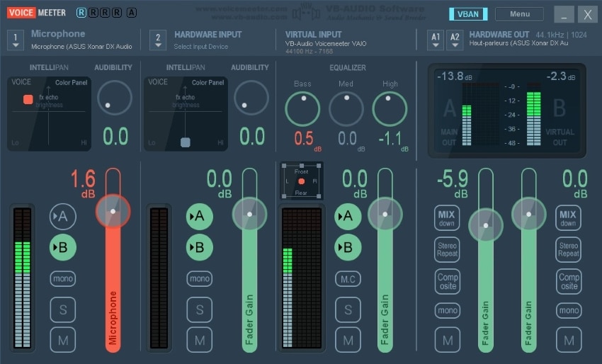Toggle bus B routing on virtual input

tap(348, 247)
